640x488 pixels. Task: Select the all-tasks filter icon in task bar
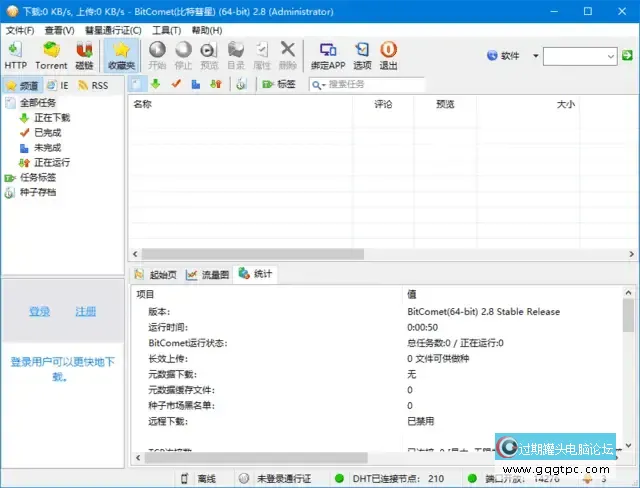(x=136, y=84)
